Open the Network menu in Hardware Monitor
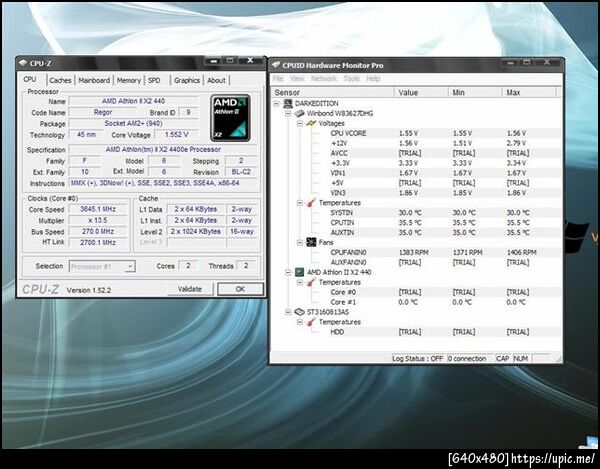The width and height of the screenshot is (600, 469). [x=324, y=78]
